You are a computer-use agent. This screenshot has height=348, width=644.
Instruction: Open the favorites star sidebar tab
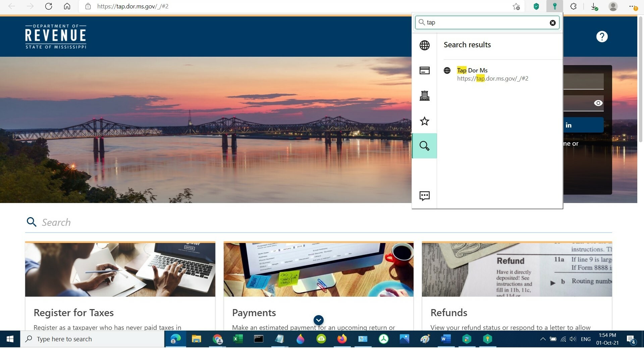pos(425,121)
